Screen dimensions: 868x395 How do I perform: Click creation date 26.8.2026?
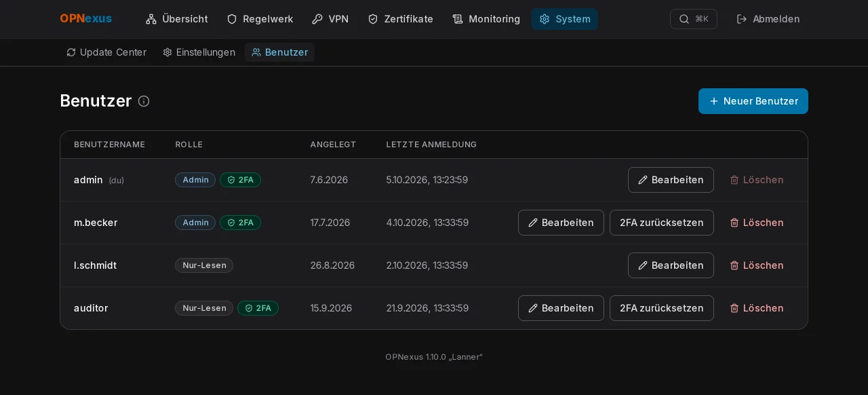click(x=332, y=265)
